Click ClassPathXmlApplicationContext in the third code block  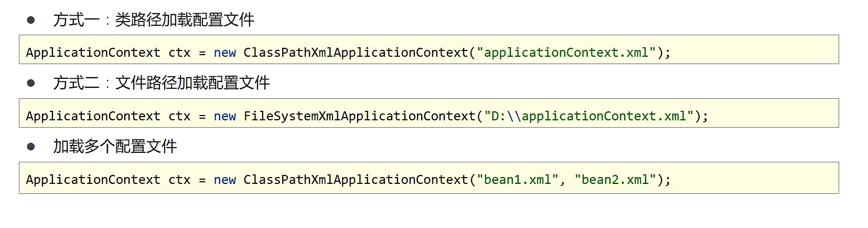[x=356, y=180]
